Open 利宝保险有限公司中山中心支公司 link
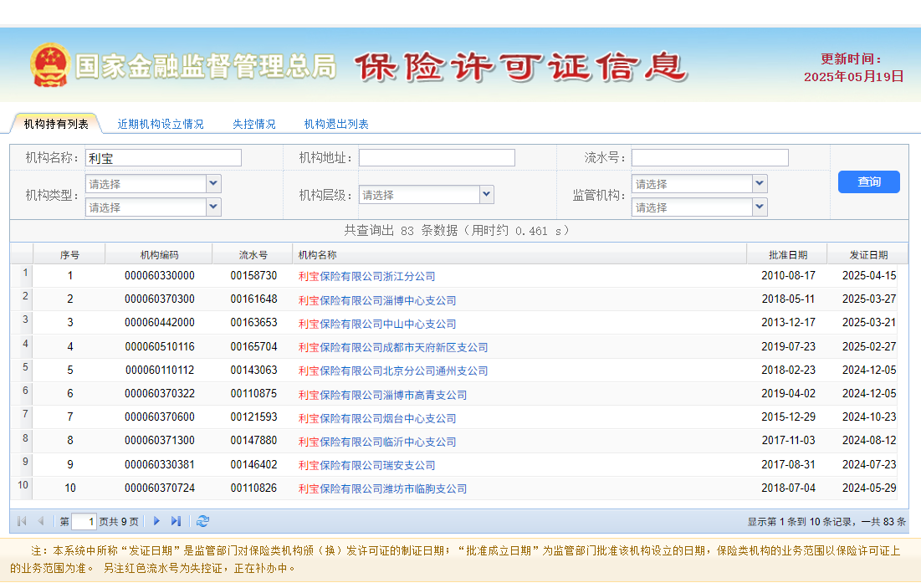921x588 pixels. (377, 324)
